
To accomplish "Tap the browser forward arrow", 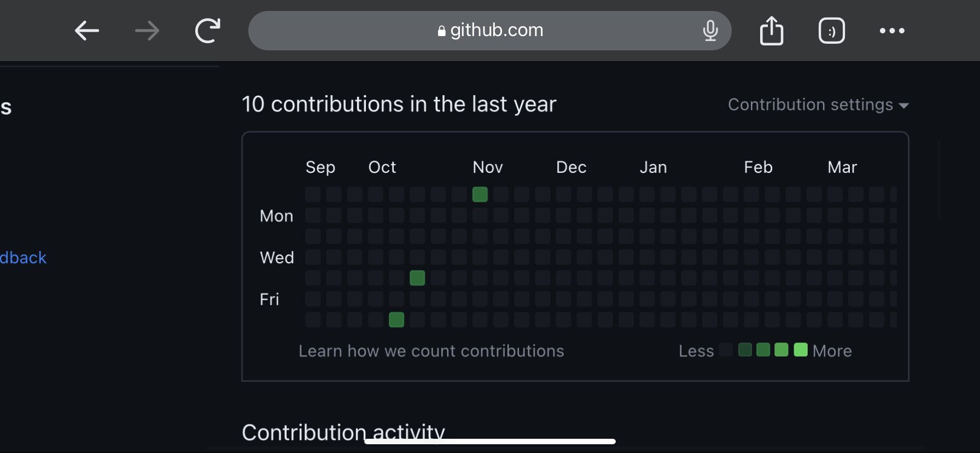I will coord(147,31).
